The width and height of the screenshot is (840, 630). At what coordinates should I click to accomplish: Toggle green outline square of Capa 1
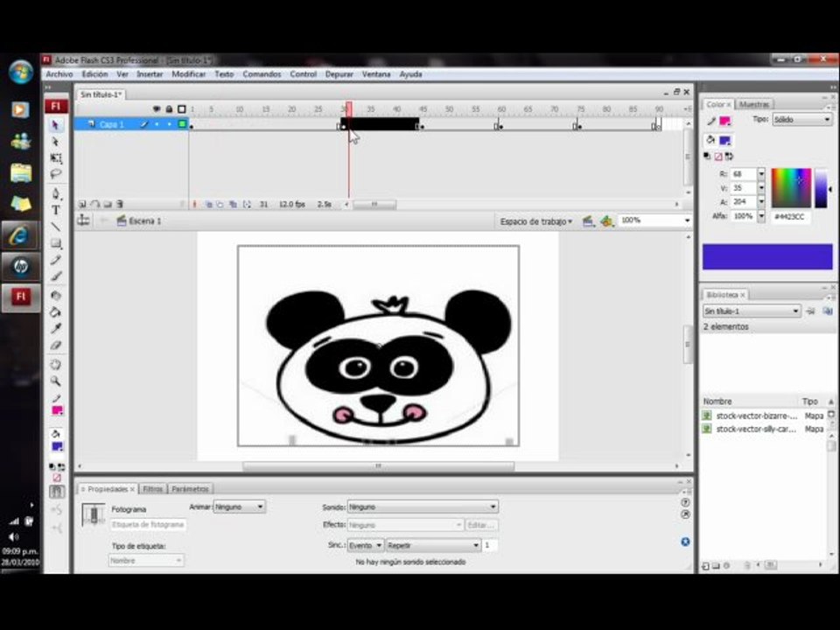[182, 124]
